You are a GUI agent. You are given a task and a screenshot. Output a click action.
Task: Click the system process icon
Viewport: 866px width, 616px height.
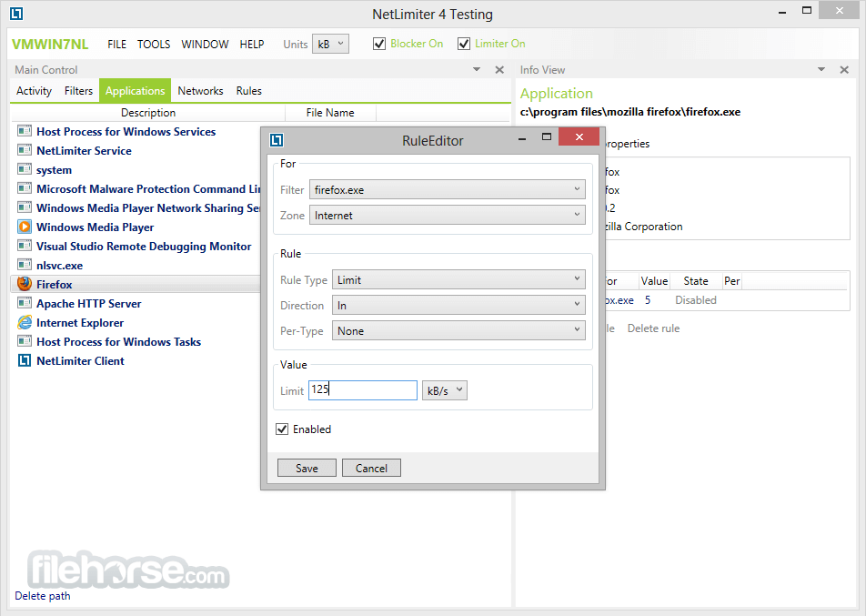point(25,169)
